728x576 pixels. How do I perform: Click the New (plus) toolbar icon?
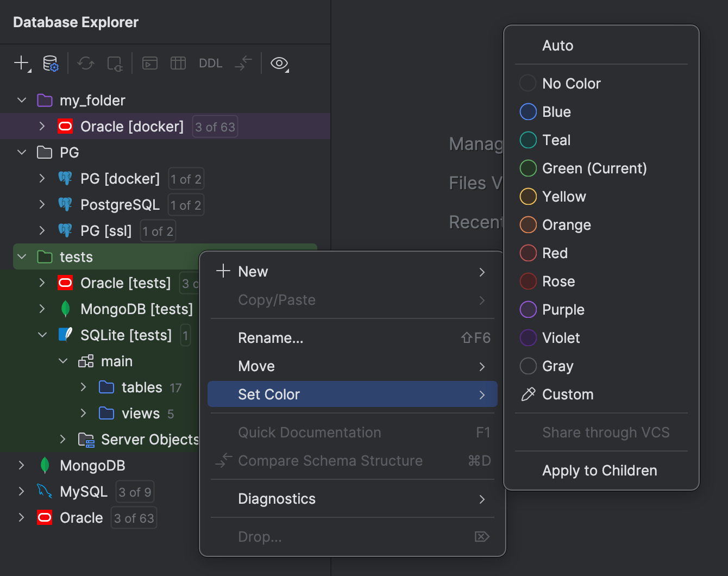coord(21,63)
